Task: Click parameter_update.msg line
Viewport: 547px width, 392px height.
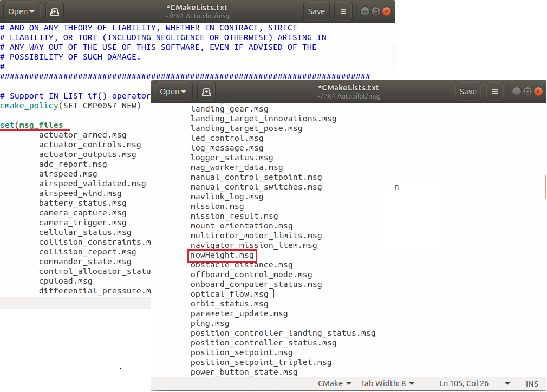Action: (x=239, y=314)
